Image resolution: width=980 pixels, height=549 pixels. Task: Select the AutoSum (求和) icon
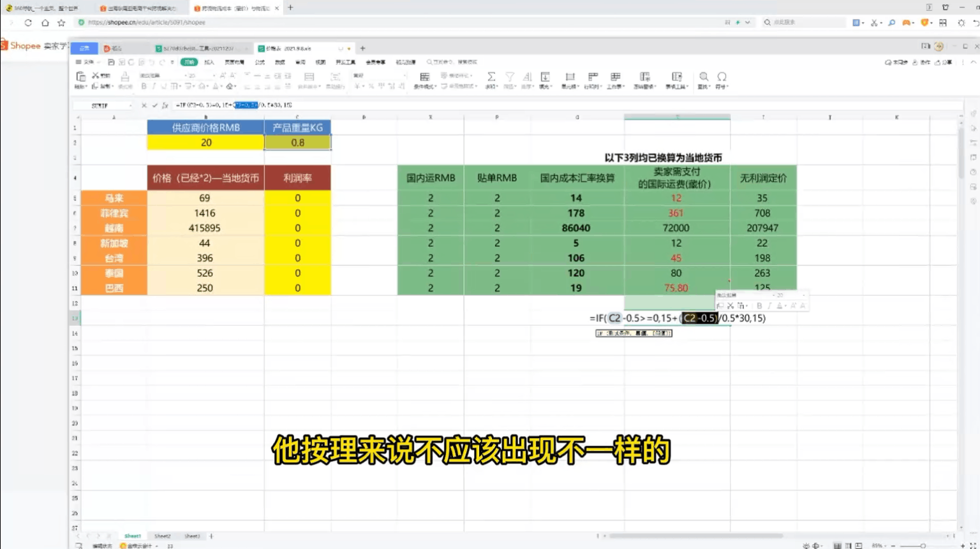490,76
